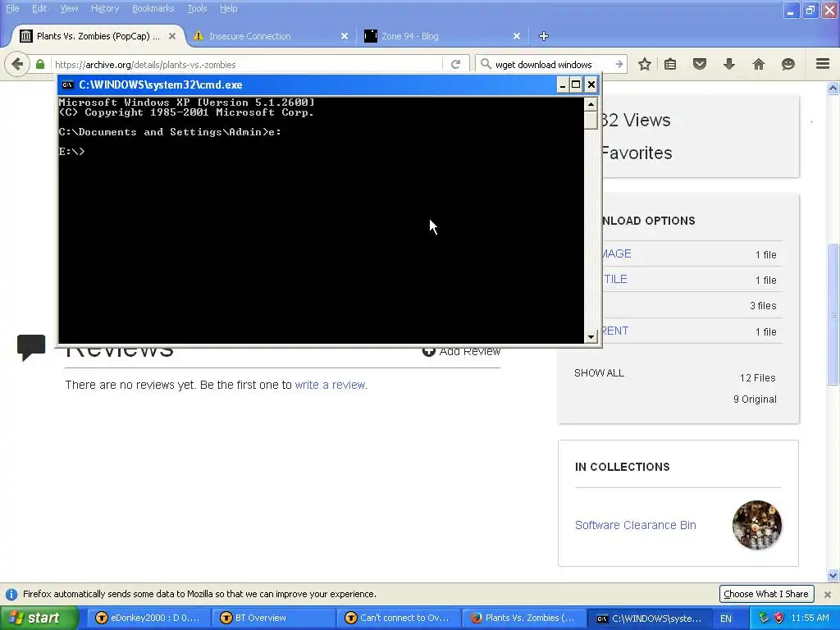Open the Firefox hamburger menu

click(x=823, y=64)
